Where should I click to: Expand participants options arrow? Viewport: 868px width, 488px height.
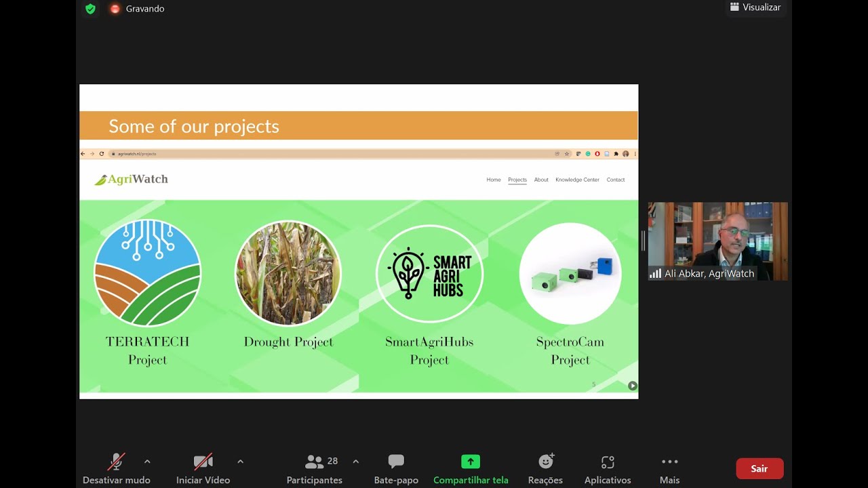click(x=355, y=462)
